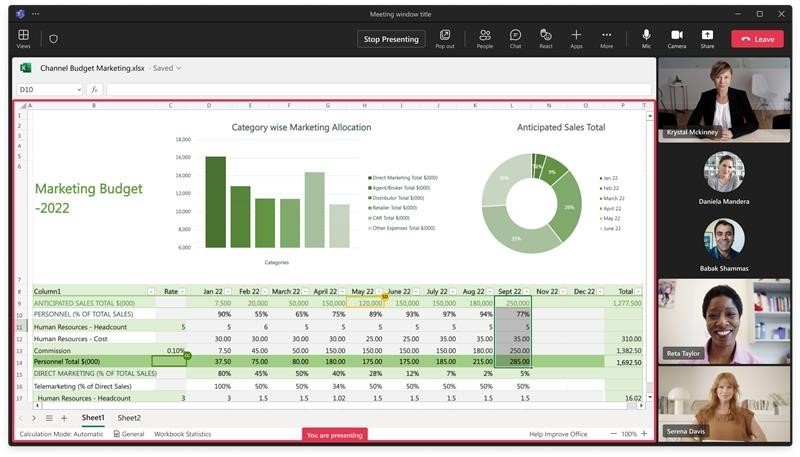This screenshot has height=457, width=800.
Task: Open the Name Box dropdown for D10
Action: click(78, 90)
